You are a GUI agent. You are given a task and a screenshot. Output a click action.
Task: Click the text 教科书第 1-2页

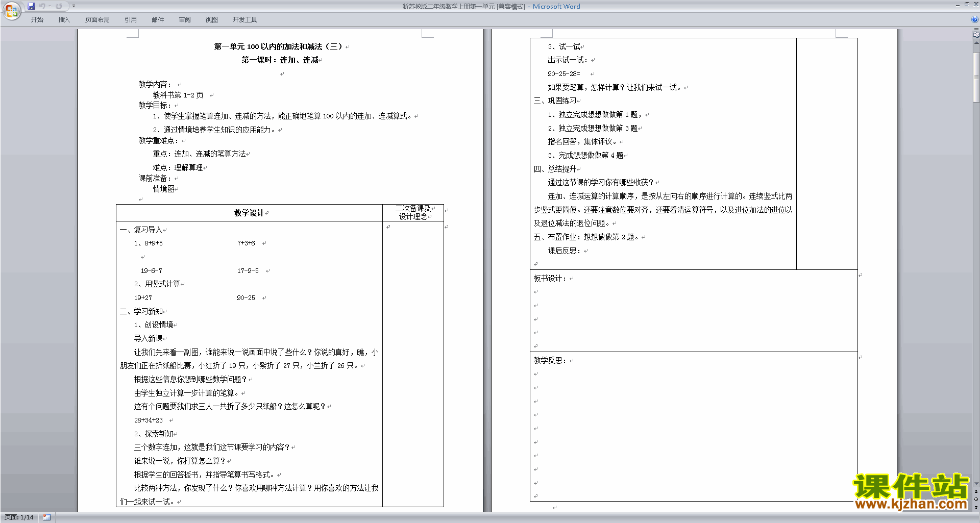click(178, 95)
